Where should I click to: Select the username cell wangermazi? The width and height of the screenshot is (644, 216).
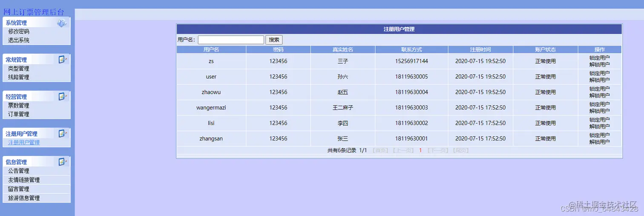(211, 108)
